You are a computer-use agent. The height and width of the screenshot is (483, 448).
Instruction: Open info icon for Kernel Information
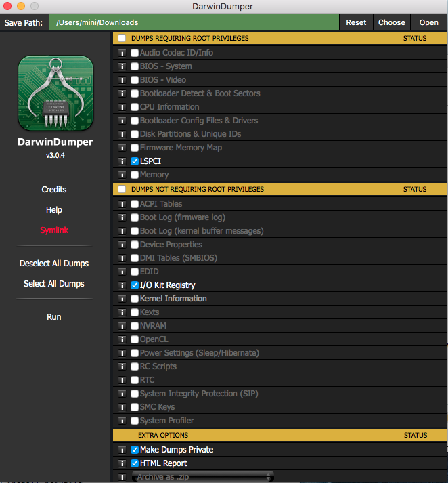(122, 299)
